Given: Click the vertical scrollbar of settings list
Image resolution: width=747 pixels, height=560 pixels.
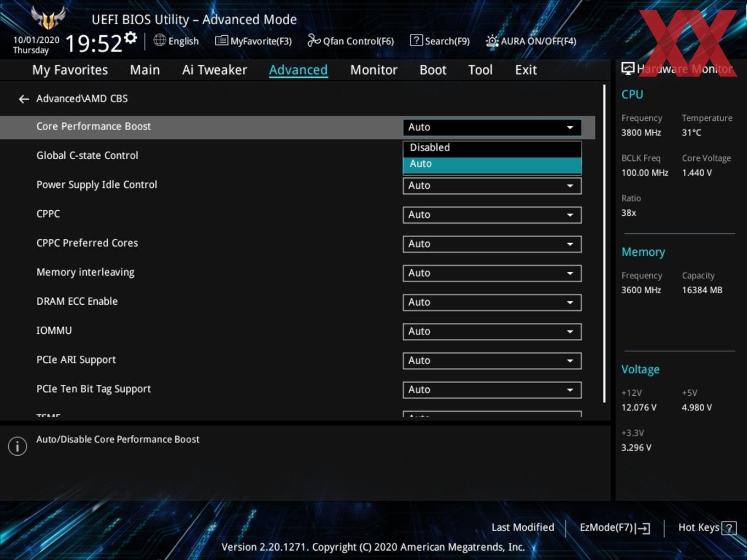Looking at the screenshot, I should [604, 243].
